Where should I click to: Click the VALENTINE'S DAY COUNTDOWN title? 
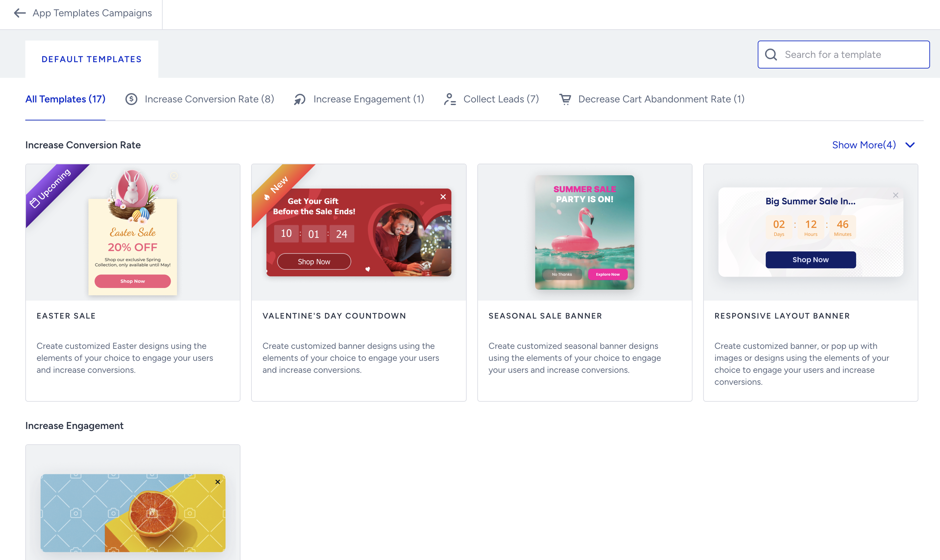pyautogui.click(x=334, y=316)
